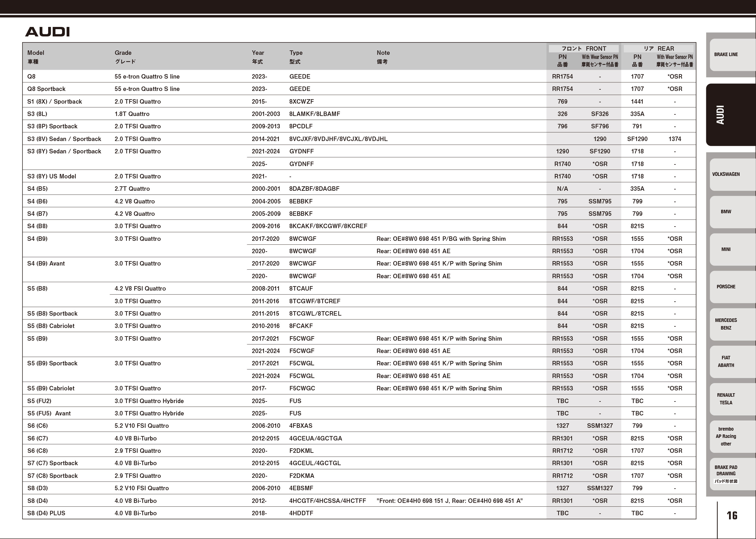This screenshot has height=539, width=756.
Task: Select S5 (B8) Cabriolet model cell
Action: click(51, 326)
